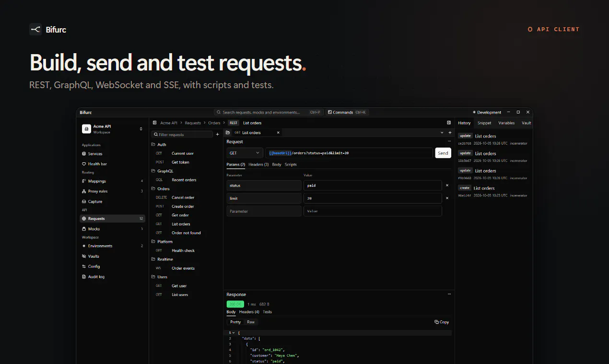Switch response view to Raw
This screenshot has width=609, height=364.
[251, 322]
